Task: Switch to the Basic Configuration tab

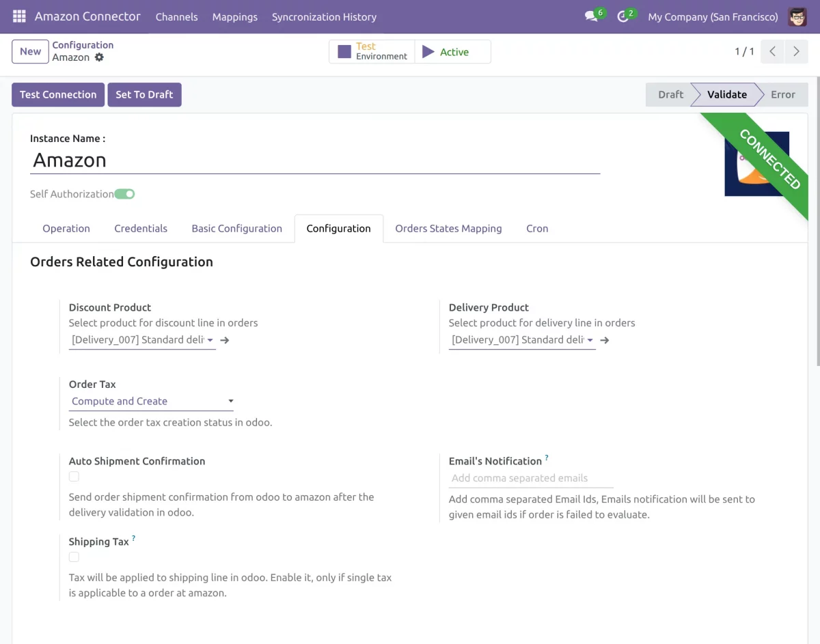Action: (x=236, y=229)
